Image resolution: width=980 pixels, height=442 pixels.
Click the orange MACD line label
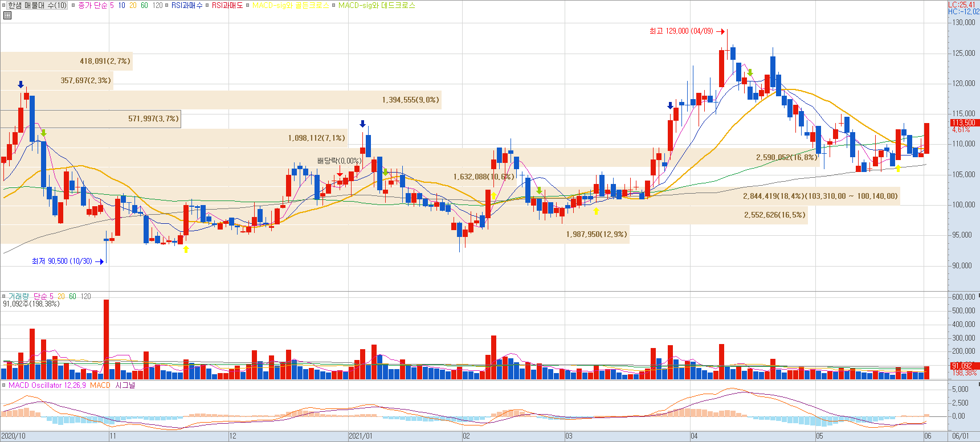coord(100,385)
